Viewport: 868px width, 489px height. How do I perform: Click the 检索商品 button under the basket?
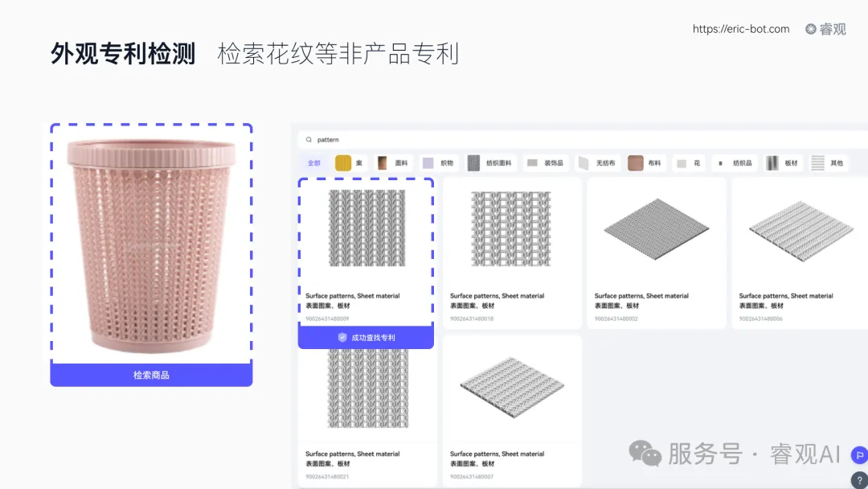tap(151, 375)
